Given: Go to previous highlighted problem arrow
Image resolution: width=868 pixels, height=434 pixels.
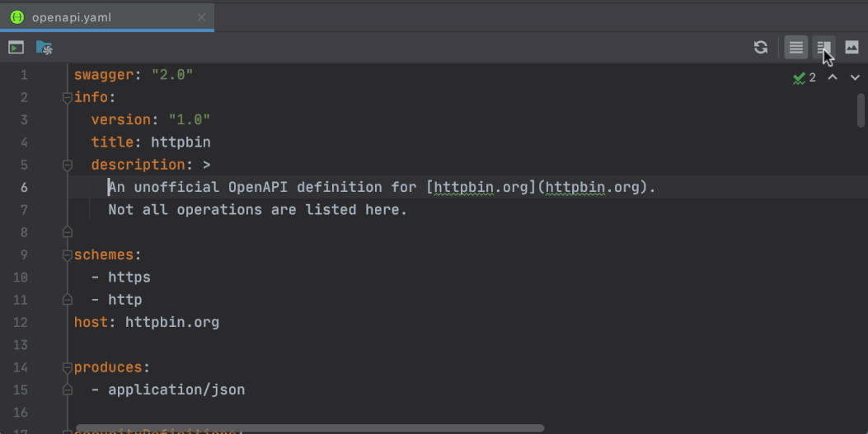Looking at the screenshot, I should tap(833, 77).
